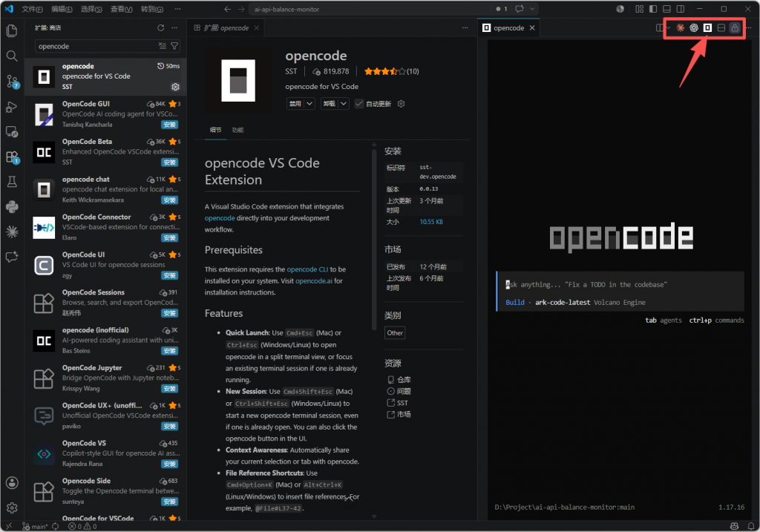760x532 pixels.
Task: Open the File menu
Action: 32,9
